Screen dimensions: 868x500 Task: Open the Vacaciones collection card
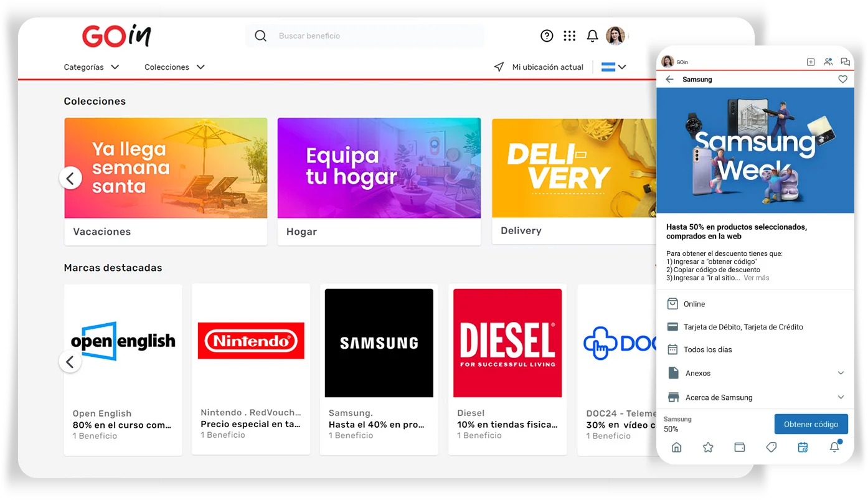(166, 181)
